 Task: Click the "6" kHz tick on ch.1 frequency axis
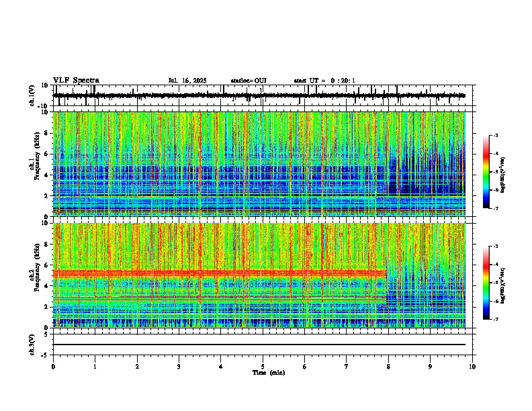(47, 154)
